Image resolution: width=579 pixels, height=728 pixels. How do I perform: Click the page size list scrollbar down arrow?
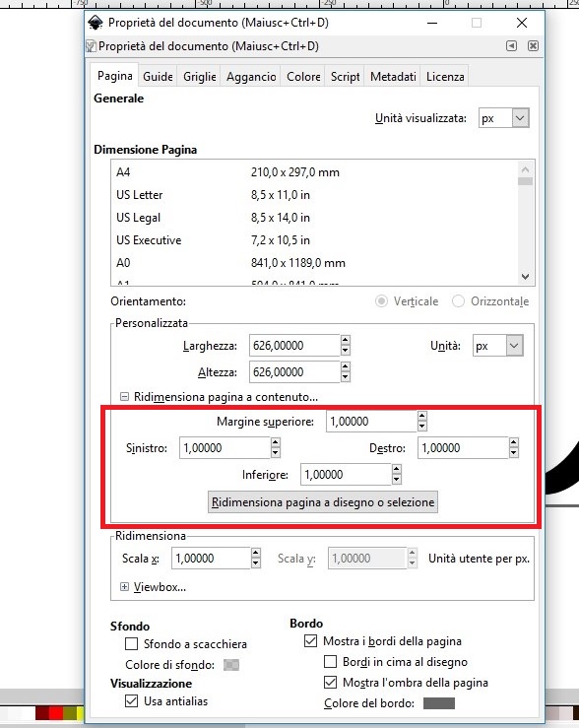click(525, 277)
